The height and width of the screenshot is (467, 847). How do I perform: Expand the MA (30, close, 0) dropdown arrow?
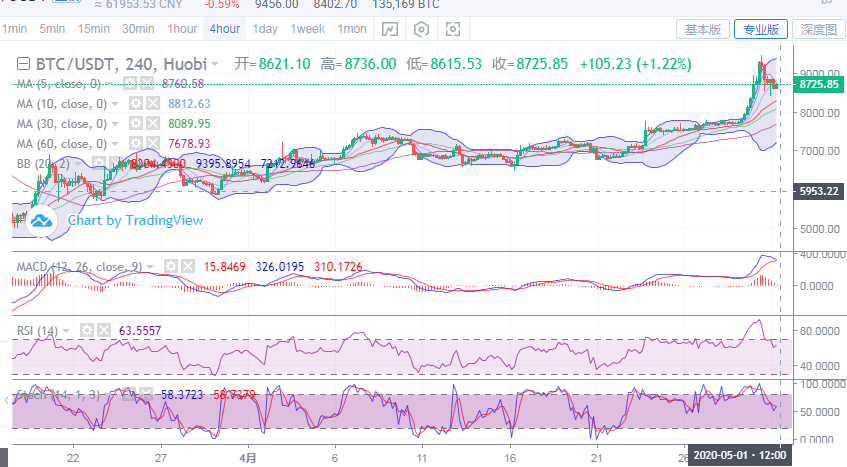click(x=115, y=124)
